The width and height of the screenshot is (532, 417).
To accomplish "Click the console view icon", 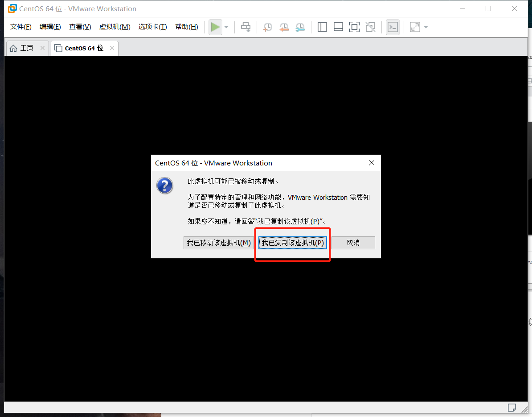I will coord(393,27).
